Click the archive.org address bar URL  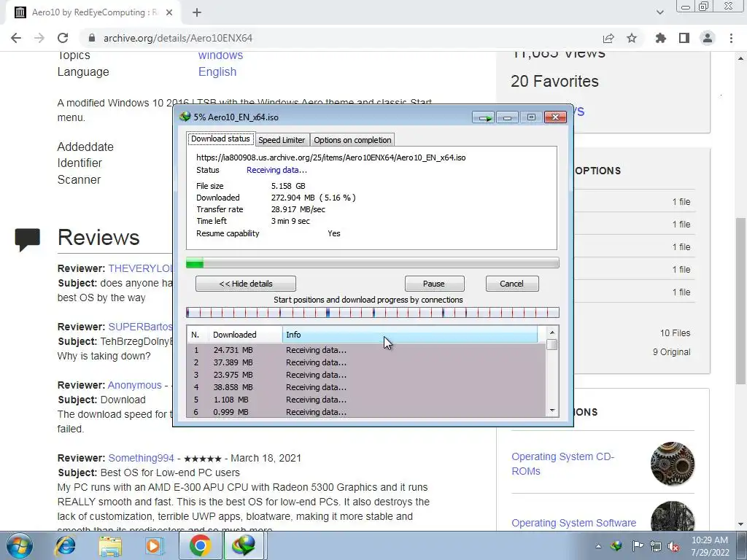pyautogui.click(x=178, y=38)
